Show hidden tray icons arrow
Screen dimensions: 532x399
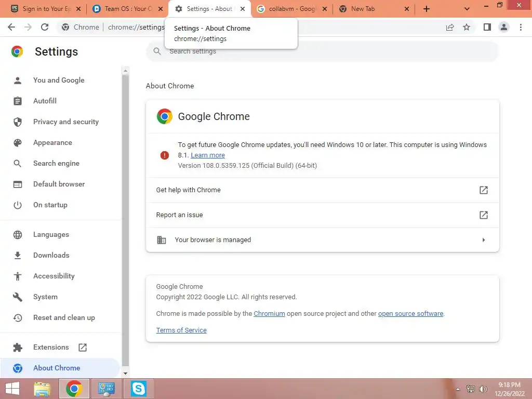pyautogui.click(x=458, y=389)
